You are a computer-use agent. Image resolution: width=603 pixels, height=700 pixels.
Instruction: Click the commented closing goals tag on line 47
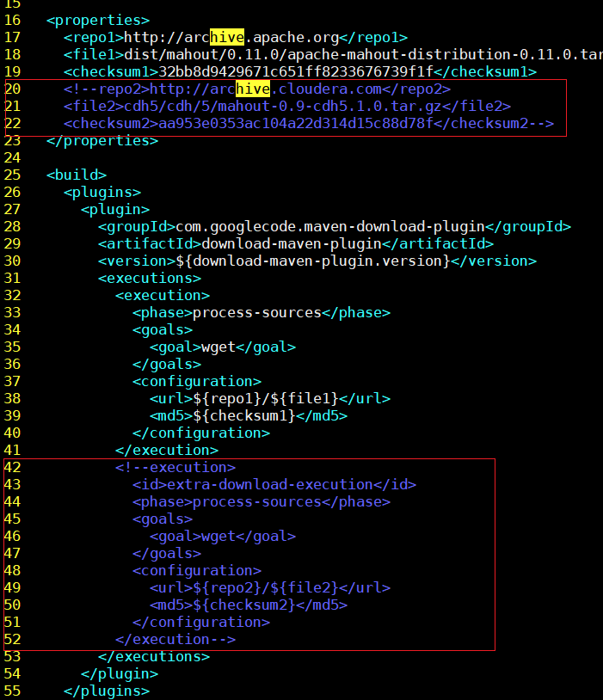click(167, 554)
